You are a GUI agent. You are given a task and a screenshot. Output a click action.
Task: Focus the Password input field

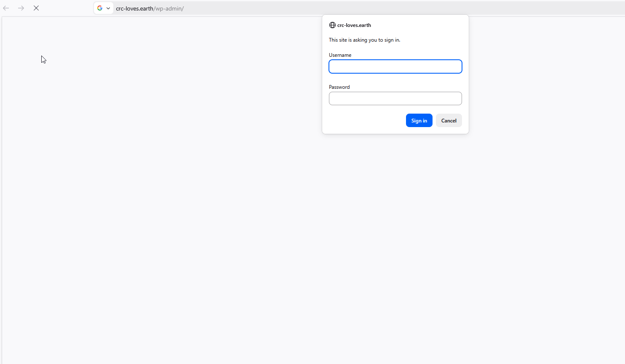tap(395, 98)
